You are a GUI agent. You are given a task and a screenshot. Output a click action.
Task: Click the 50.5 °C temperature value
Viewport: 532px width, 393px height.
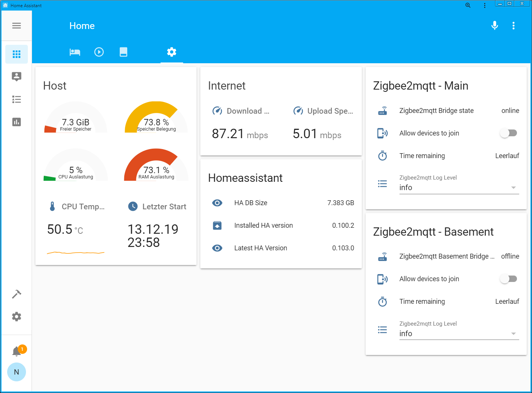click(x=65, y=229)
